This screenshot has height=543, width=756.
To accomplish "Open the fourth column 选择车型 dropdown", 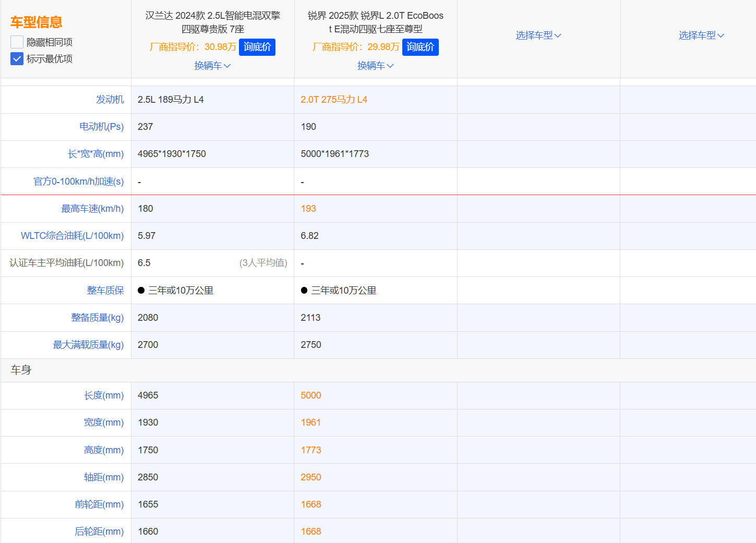I will coord(701,35).
